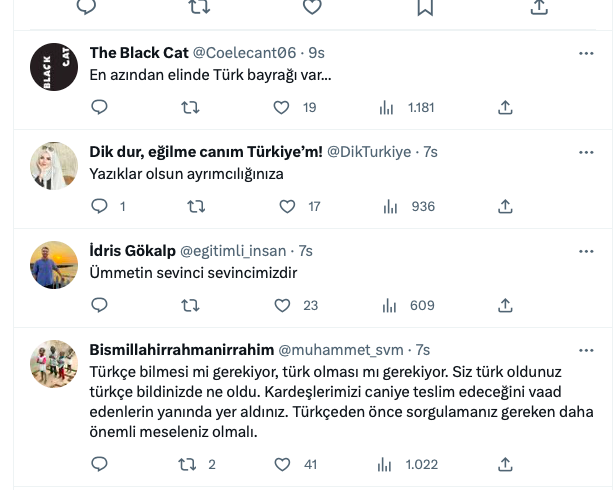Open the @egitimli_insan handle link
Screen dimensions: 614x490
tap(233, 251)
